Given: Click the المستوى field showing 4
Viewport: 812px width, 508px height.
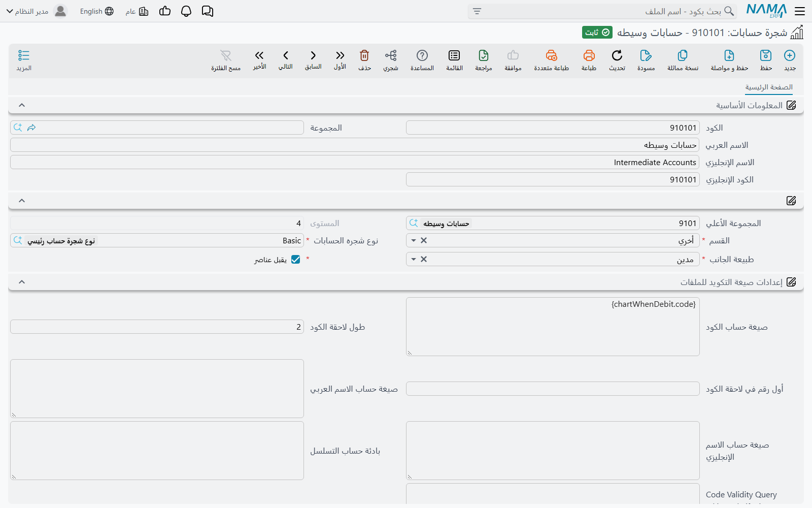Looking at the screenshot, I should click(157, 223).
